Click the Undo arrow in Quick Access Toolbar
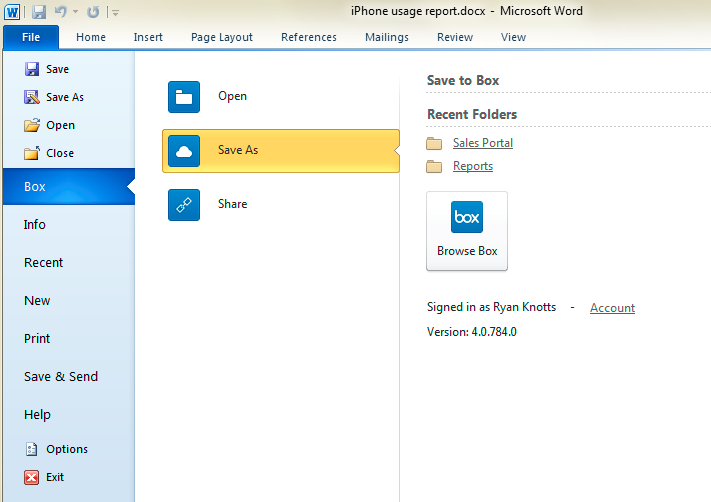 [61, 11]
